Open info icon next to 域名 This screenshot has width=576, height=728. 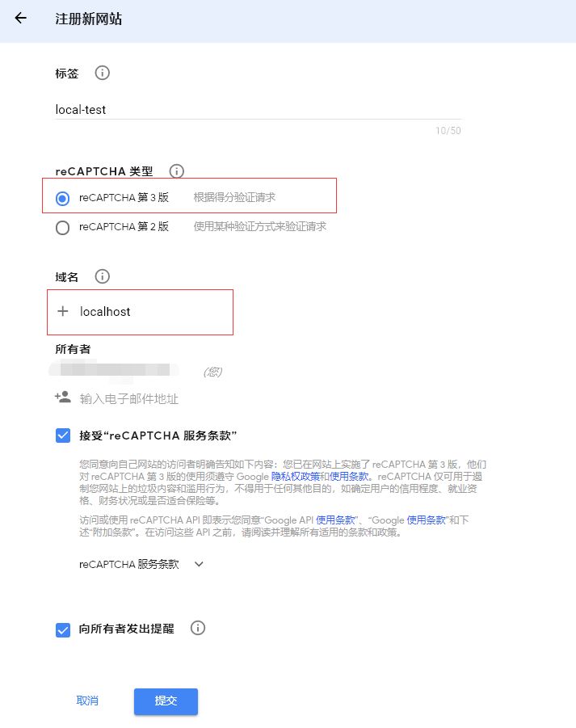tap(102, 276)
